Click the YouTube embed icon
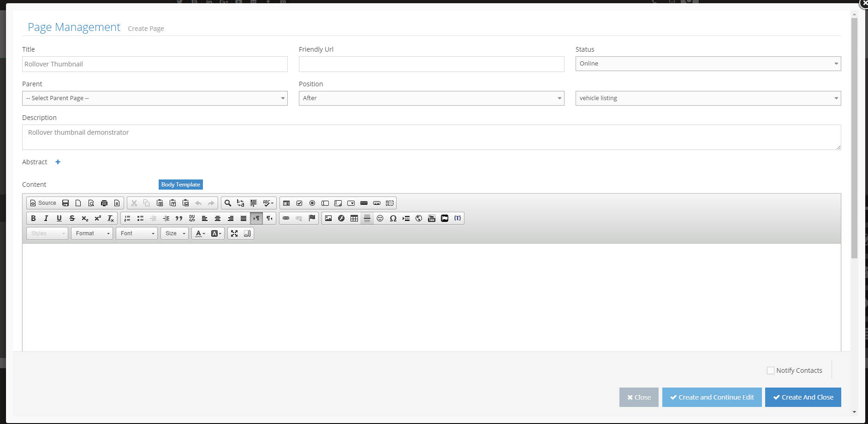This screenshot has width=868, height=424. point(432,218)
